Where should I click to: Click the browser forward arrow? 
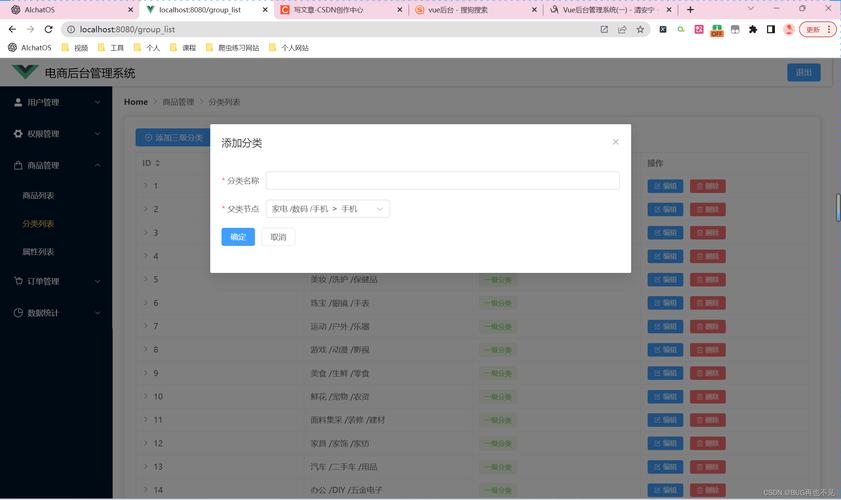coord(30,30)
